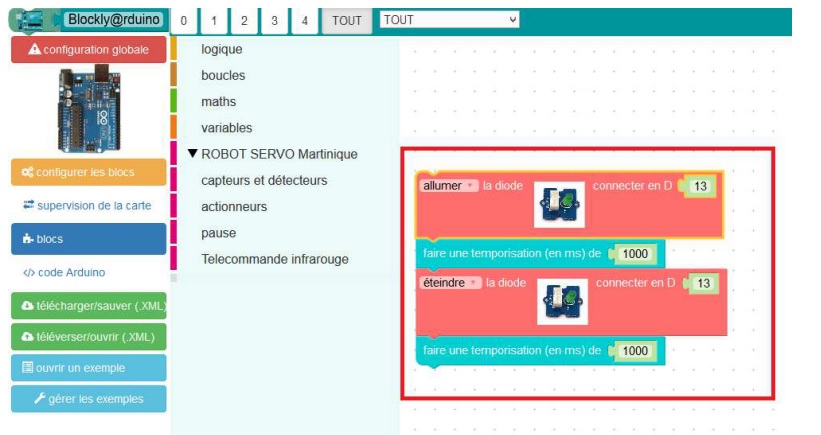Click LED module icon in éteindre block
The width and height of the screenshot is (821, 435).
pos(560,300)
